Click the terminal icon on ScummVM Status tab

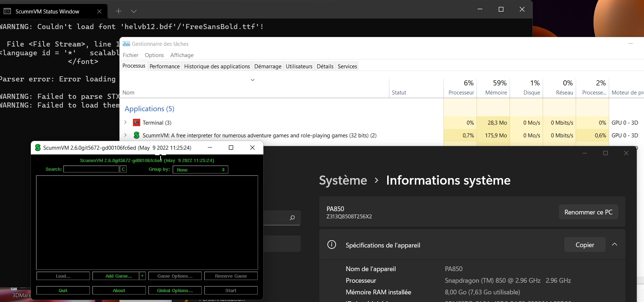pos(7,11)
